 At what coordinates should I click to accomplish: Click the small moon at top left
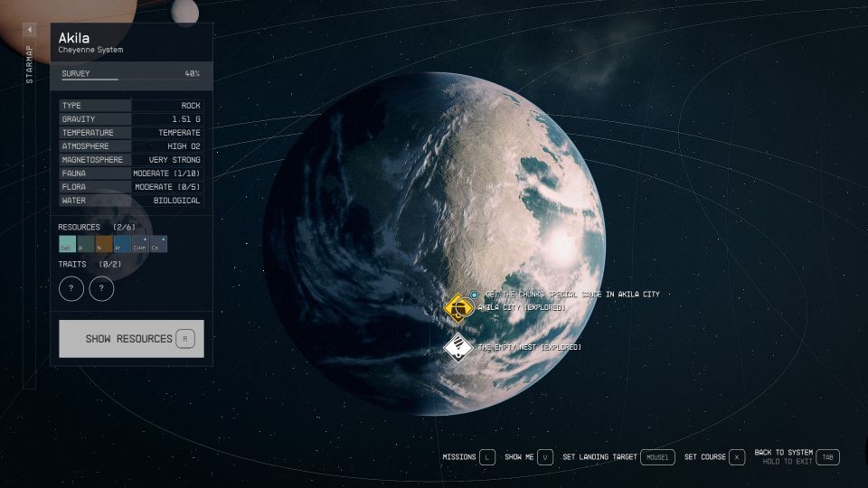point(184,12)
